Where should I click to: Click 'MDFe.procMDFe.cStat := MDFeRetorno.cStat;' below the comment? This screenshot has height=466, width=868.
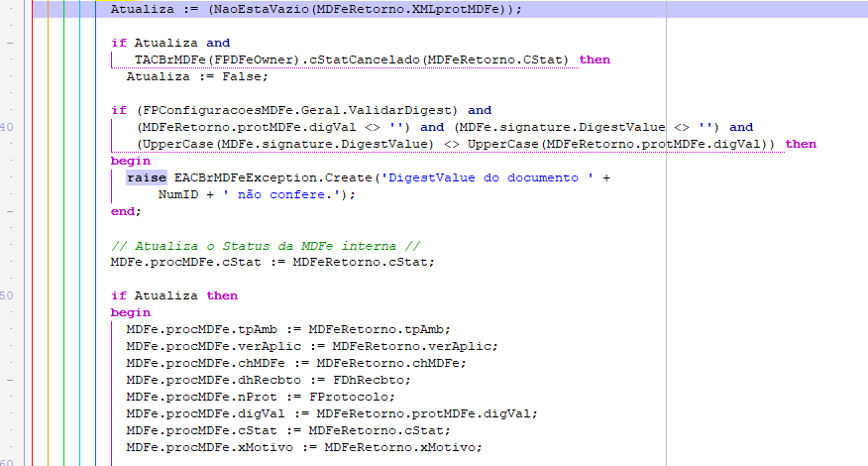pyautogui.click(x=272, y=262)
